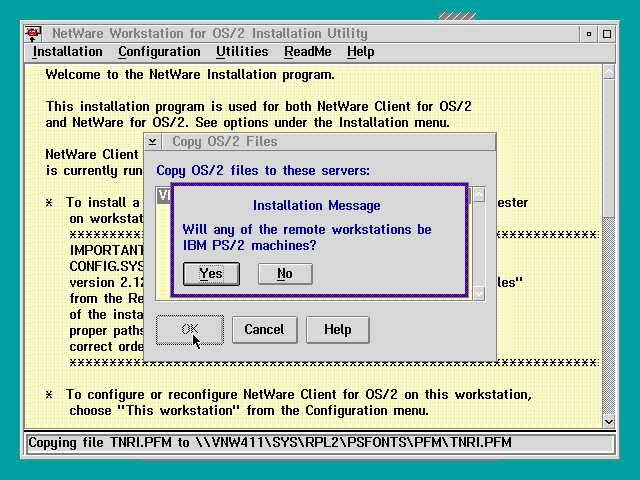Click the NetWare Workstation title bar text
Image resolution: width=640 pixels, height=480 pixels.
pos(209,33)
